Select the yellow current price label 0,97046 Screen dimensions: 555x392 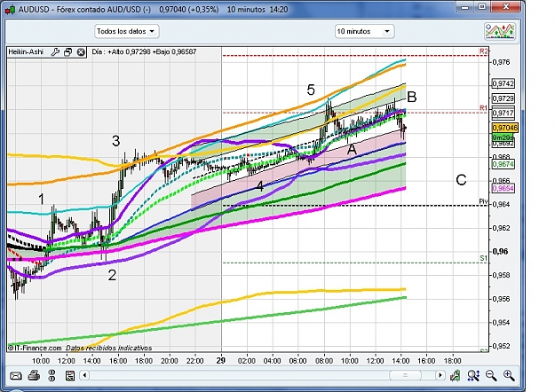[x=505, y=128]
